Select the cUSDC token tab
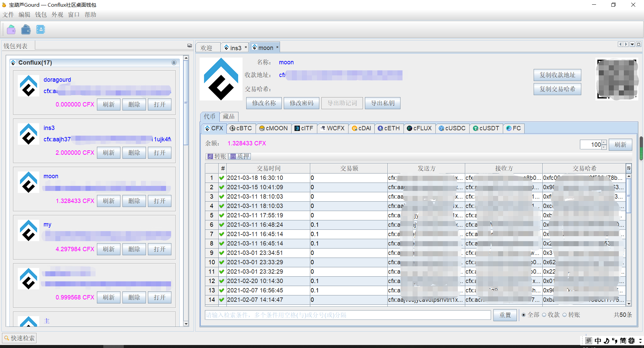 [x=452, y=128]
